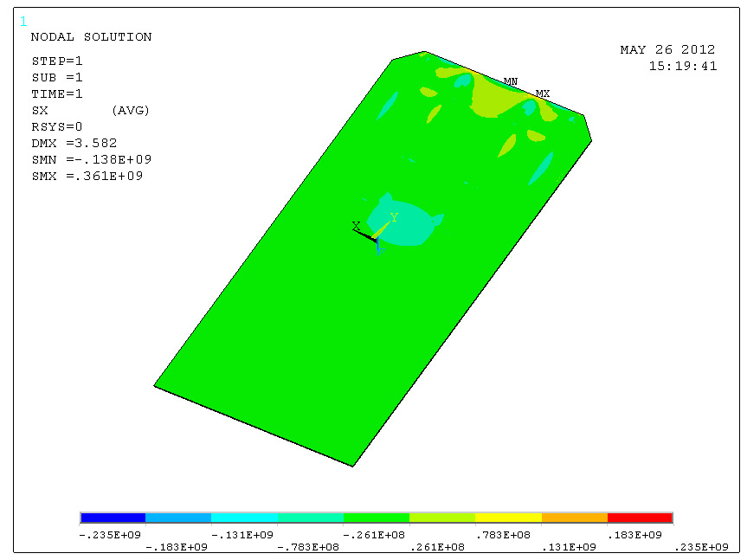
Task: Pick the bright green legend band
Action: [x=377, y=518]
